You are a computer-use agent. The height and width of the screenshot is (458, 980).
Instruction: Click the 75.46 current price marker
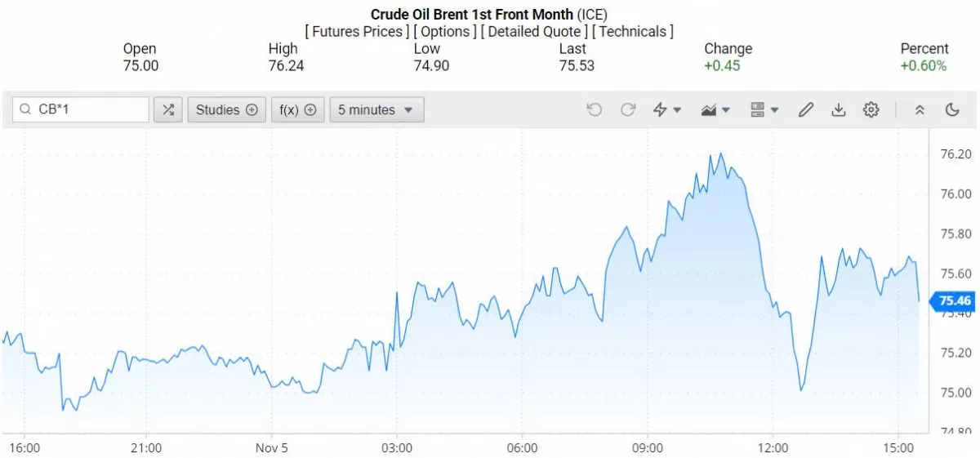[x=954, y=301]
